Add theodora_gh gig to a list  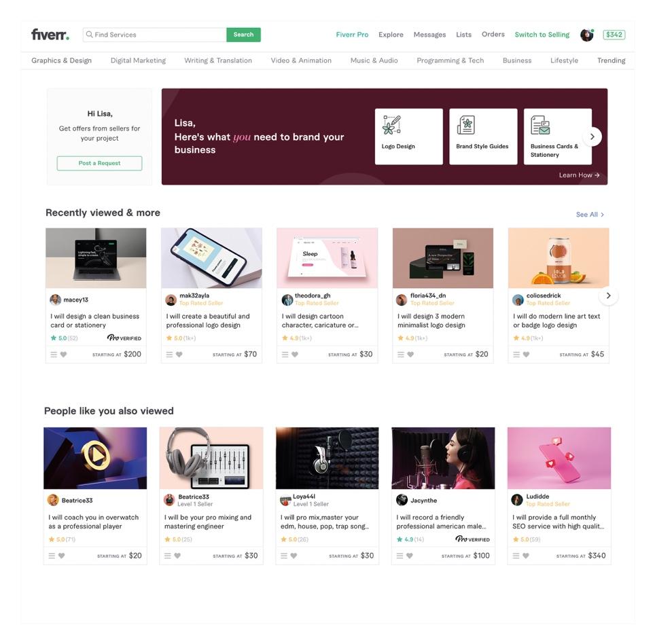(285, 355)
